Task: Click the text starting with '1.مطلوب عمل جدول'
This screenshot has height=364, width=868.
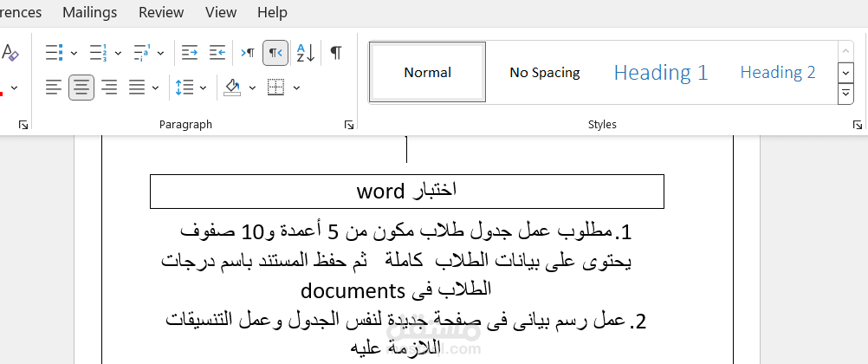Action: [407, 232]
